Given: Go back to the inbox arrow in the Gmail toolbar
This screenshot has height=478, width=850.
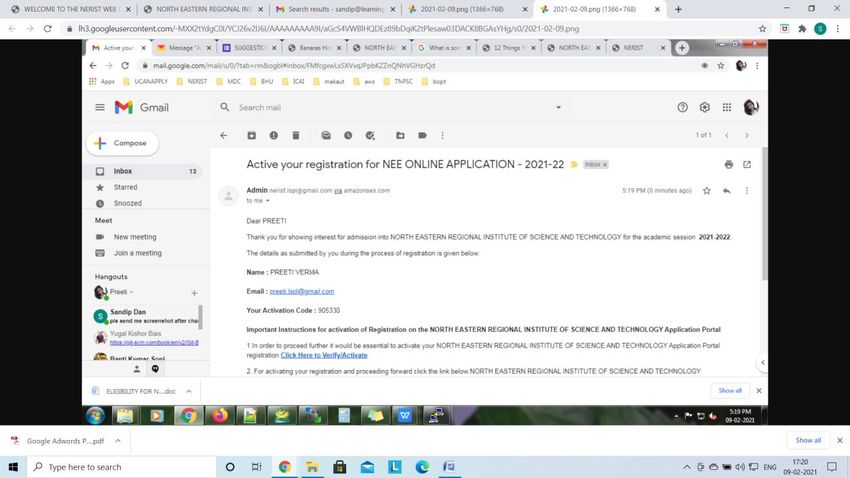Looking at the screenshot, I should point(224,135).
